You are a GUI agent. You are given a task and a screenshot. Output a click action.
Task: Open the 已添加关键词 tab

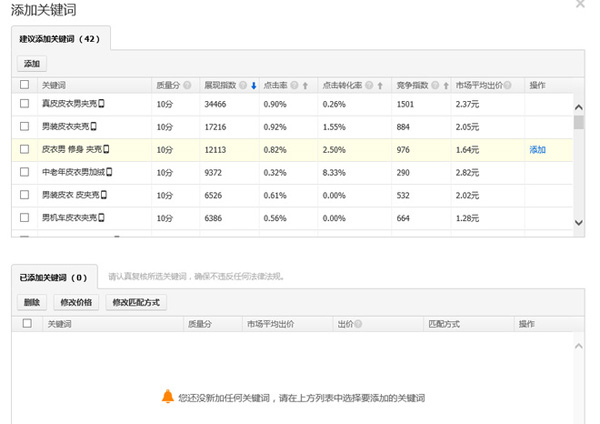tap(54, 277)
